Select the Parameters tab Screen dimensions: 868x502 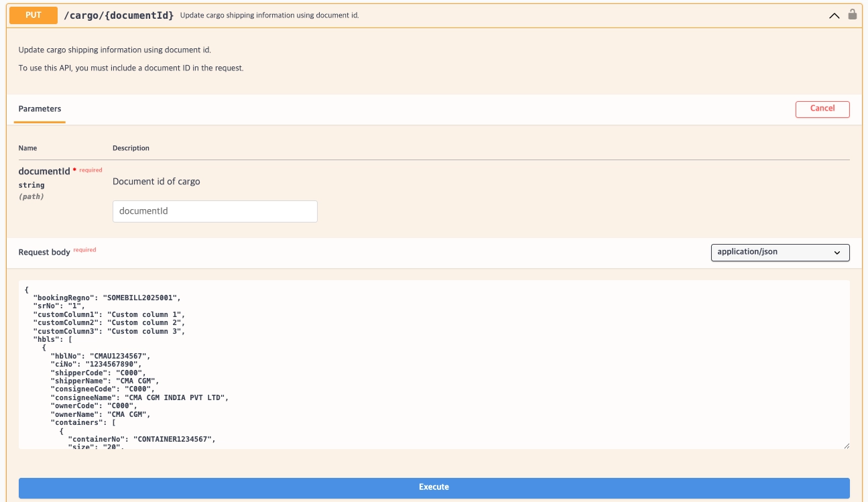pos(40,109)
